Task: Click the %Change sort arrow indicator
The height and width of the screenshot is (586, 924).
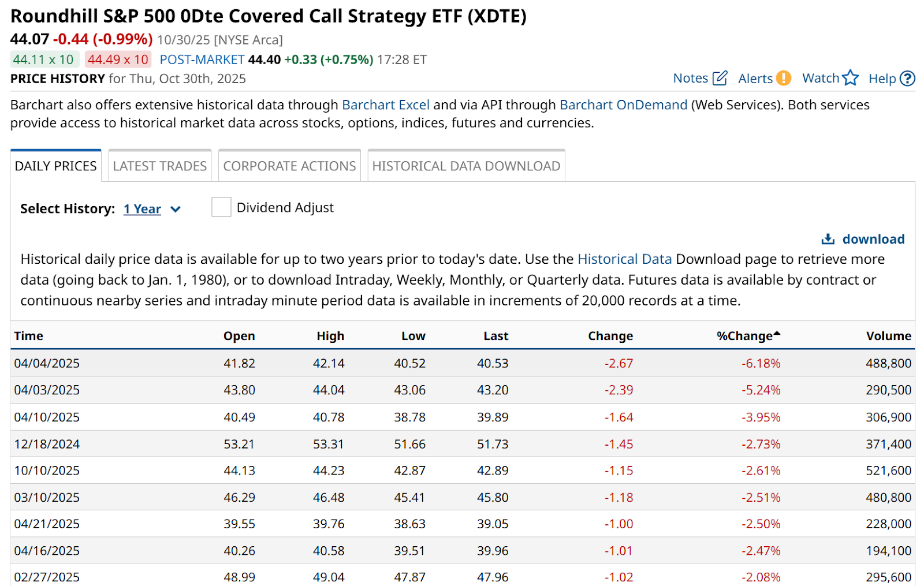Action: [777, 334]
